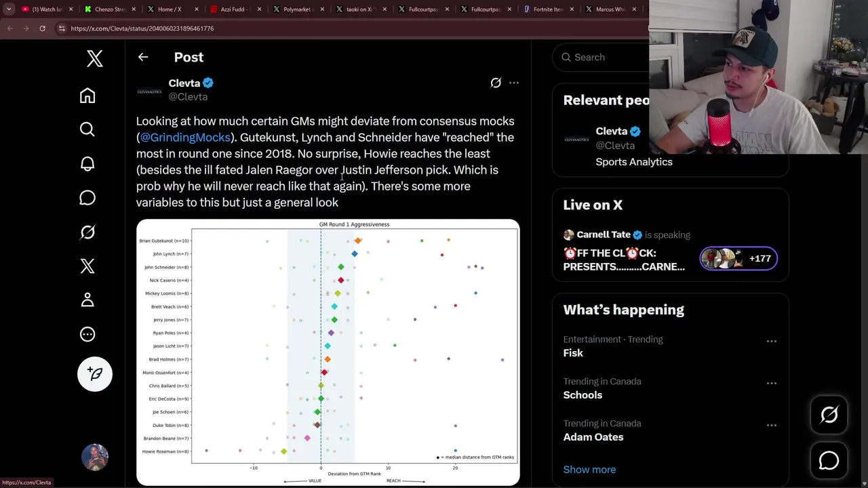Open the GM Round 1 Aggressiveness chart image

point(328,352)
